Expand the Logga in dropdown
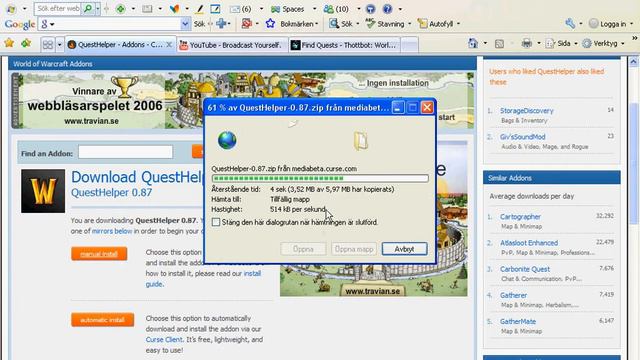 [632, 24]
